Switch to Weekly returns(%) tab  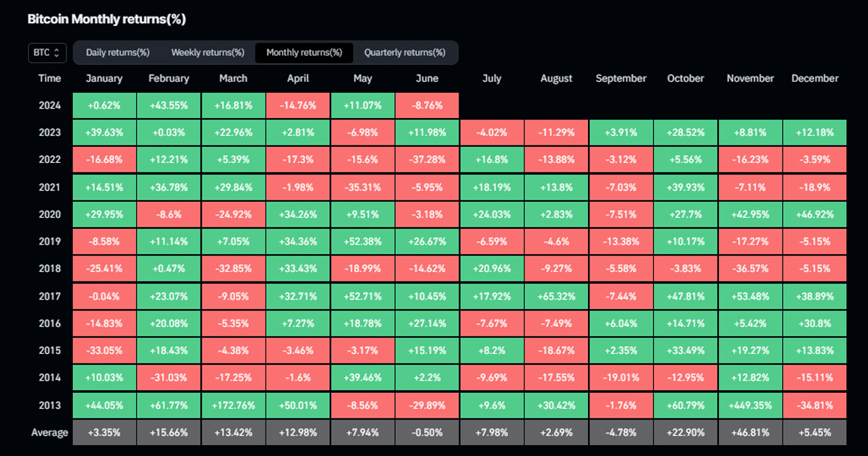click(x=208, y=52)
